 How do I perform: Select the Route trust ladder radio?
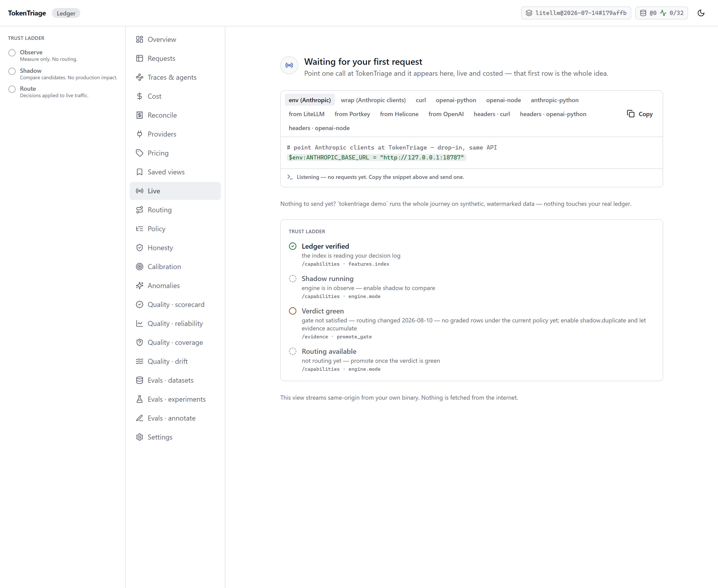point(12,89)
